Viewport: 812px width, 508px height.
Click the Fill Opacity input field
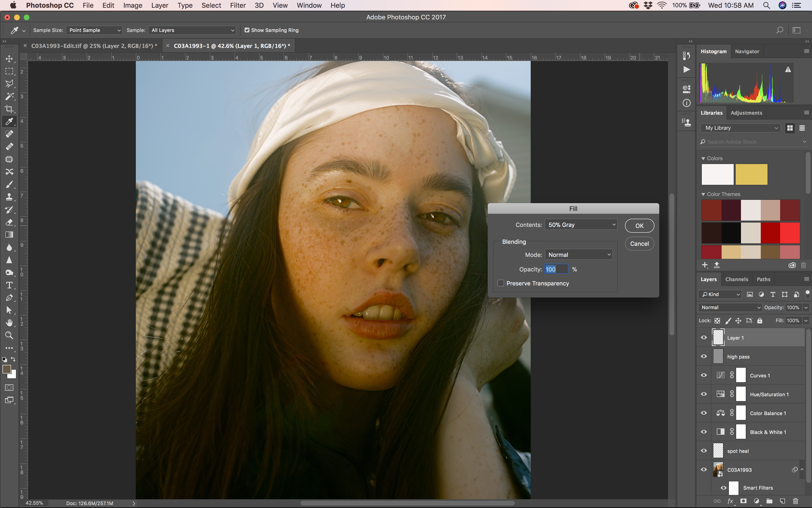(556, 269)
